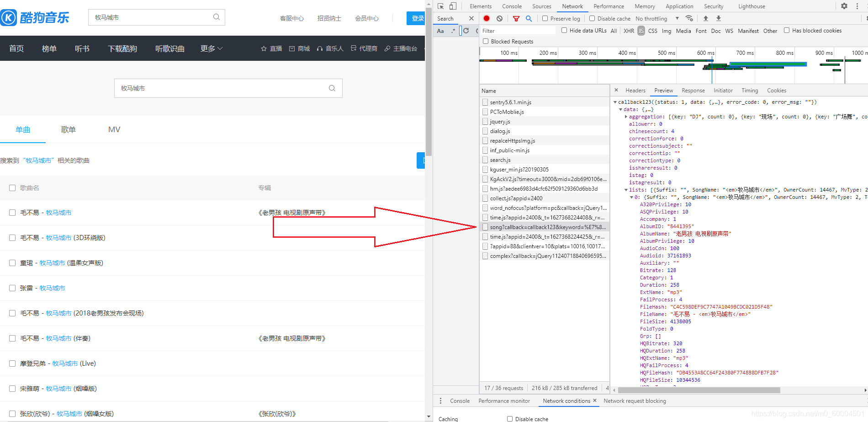Open the Response tab of the request
The width and height of the screenshot is (868, 422).
tap(693, 91)
